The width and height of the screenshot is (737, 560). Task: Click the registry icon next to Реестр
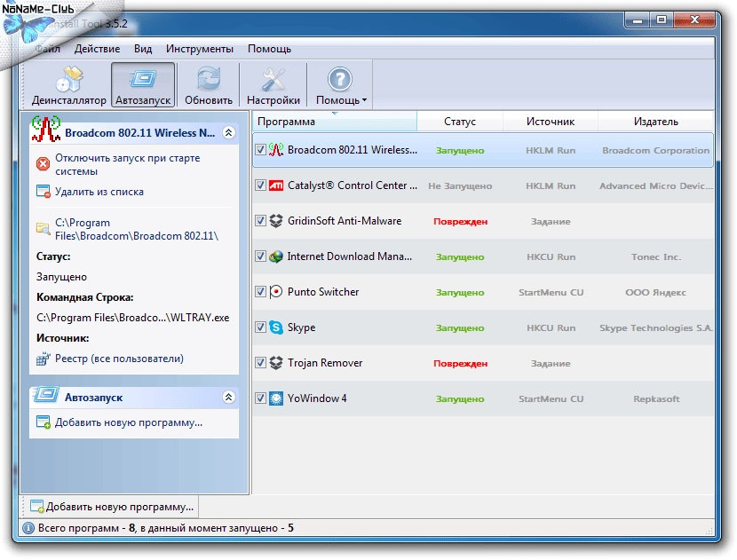point(43,359)
